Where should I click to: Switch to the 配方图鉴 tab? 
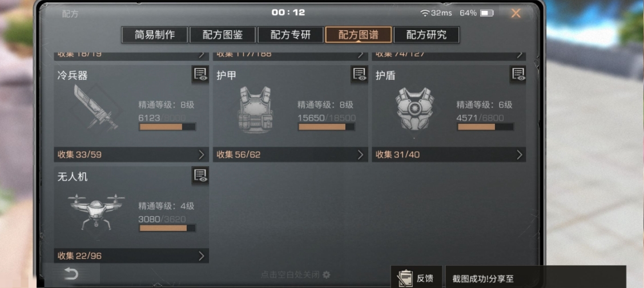coord(223,35)
